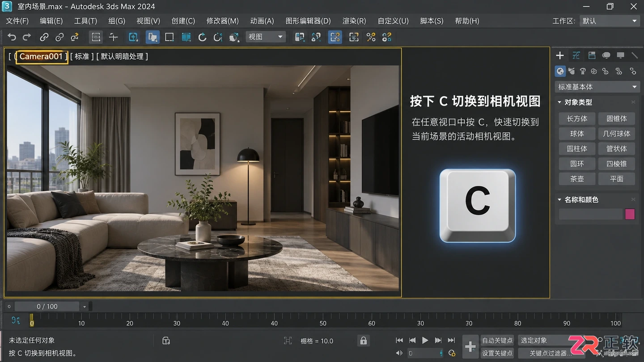Select the Cameras category icon
This screenshot has width=644, height=362.
click(x=594, y=71)
